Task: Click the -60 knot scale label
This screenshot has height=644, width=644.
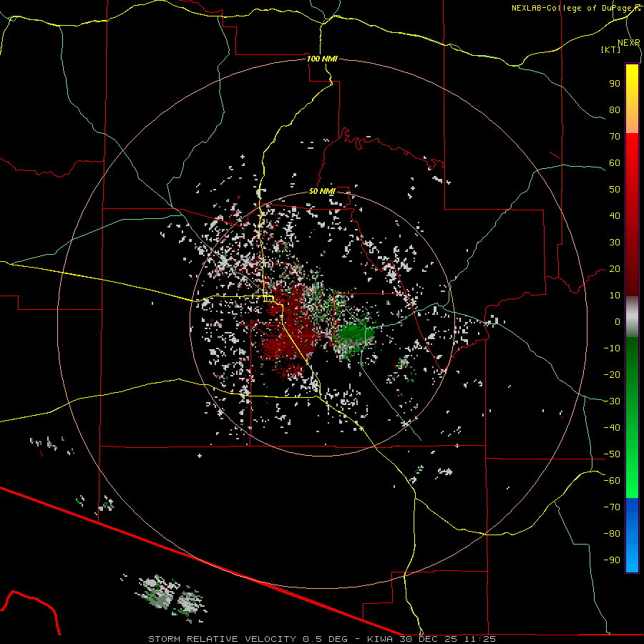Action: coord(612,481)
